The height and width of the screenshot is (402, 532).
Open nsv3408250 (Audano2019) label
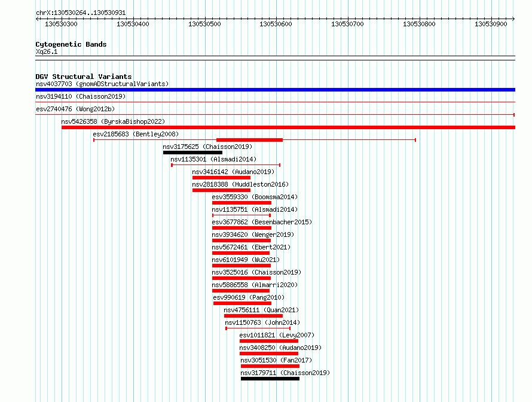280,348
